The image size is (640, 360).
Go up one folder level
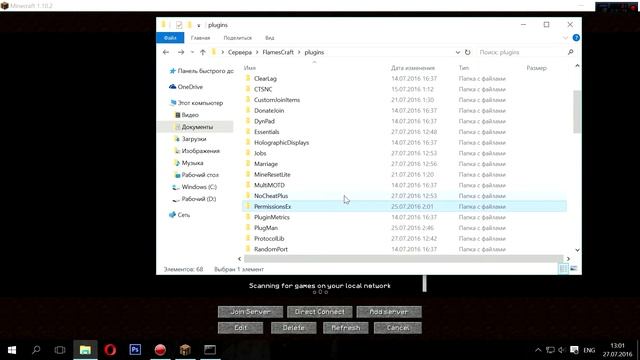coord(203,52)
